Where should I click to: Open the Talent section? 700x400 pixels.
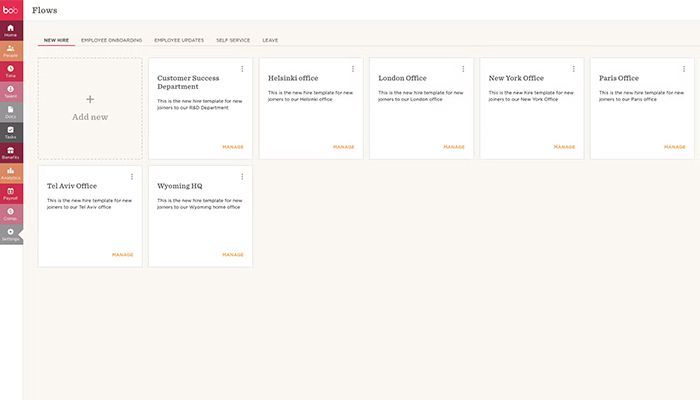point(10,91)
